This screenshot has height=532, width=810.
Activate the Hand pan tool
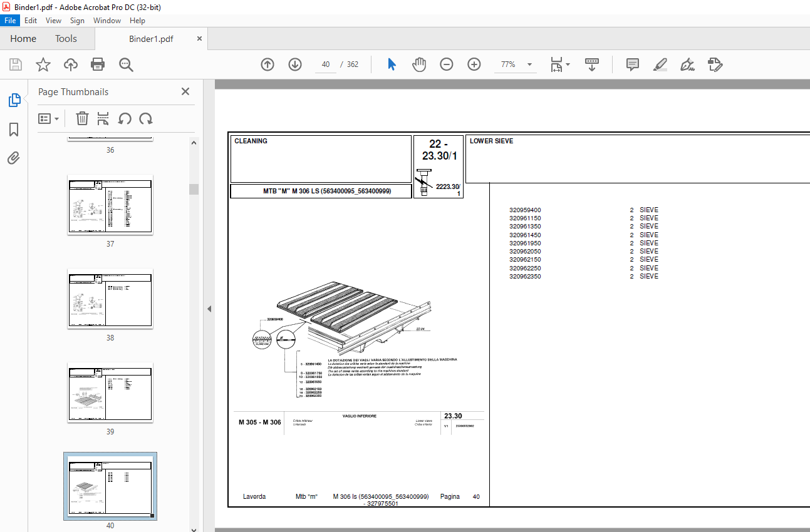[x=419, y=64]
